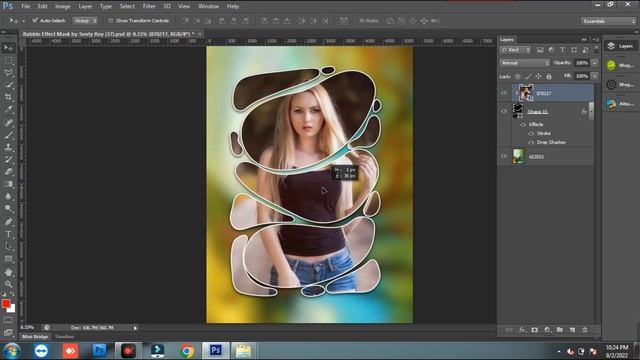Hide the bottom background image layer
This screenshot has width=640, height=360.
[x=504, y=156]
